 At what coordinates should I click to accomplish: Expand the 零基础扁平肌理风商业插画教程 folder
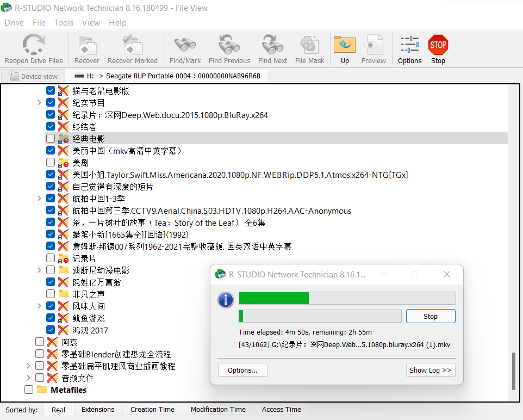pos(28,366)
